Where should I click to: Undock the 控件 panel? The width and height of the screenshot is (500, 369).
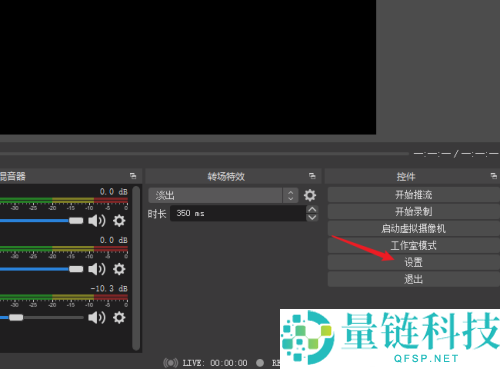[x=494, y=176]
